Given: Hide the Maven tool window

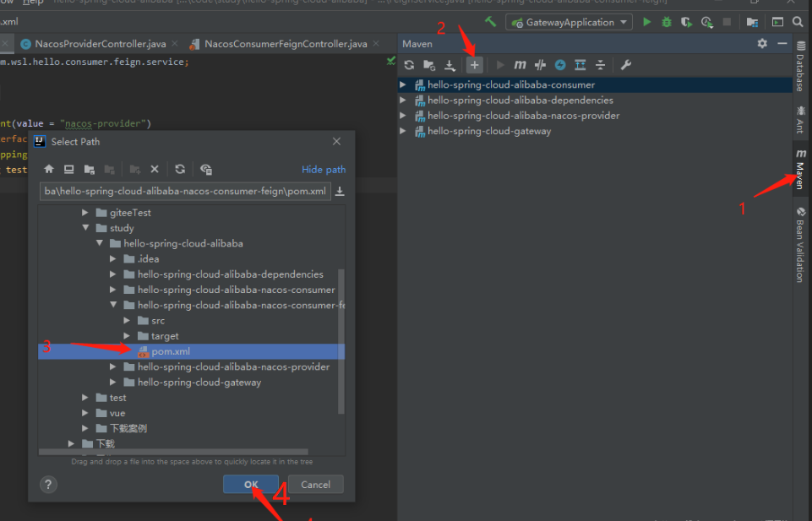Looking at the screenshot, I should click(x=782, y=43).
